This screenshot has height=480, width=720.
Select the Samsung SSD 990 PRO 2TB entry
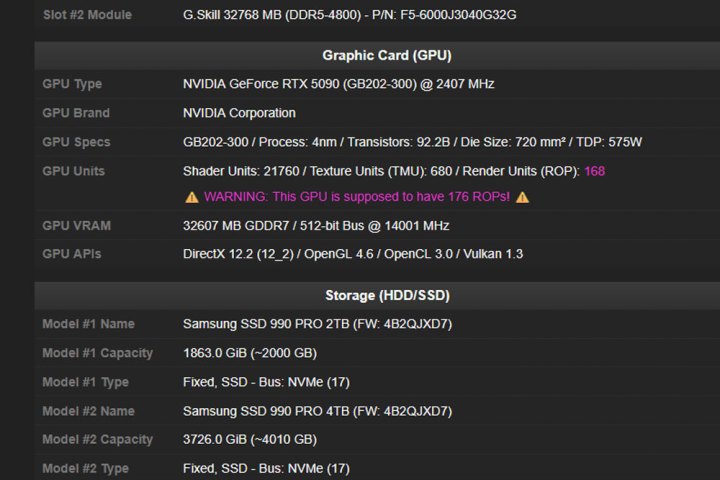[317, 324]
